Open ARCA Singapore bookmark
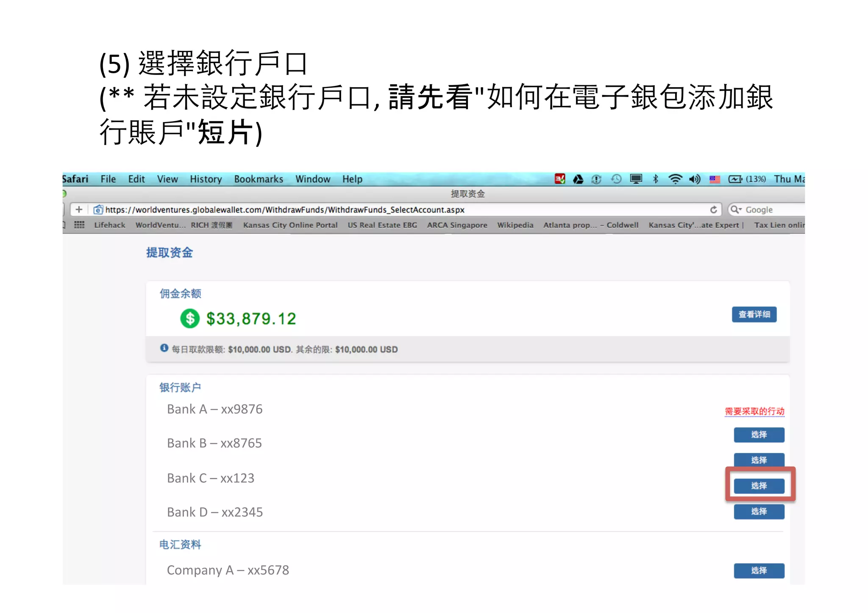 coord(457,225)
